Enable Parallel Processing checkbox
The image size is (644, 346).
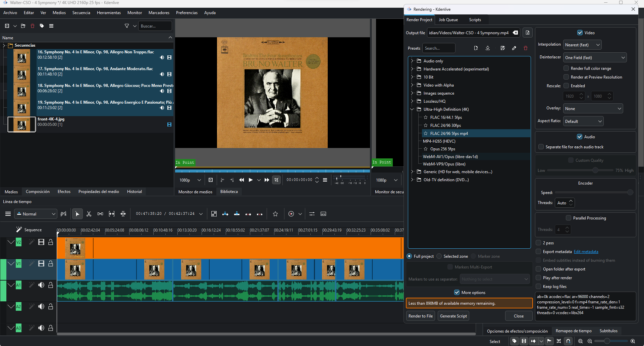coord(569,218)
